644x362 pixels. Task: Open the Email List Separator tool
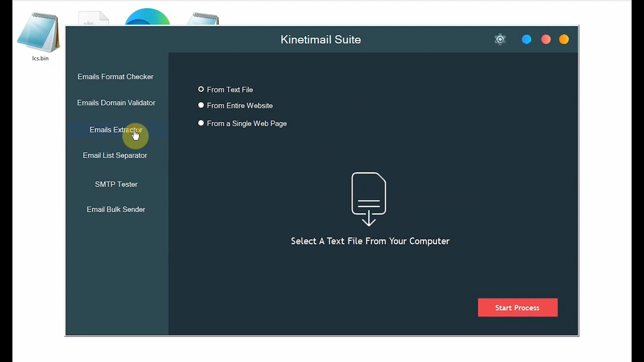click(115, 155)
